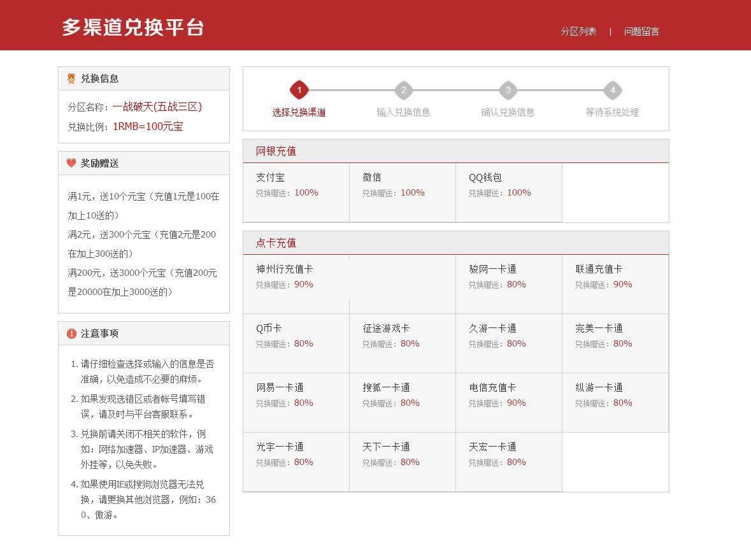Select 纵游一卡通 card option

pyautogui.click(x=615, y=403)
